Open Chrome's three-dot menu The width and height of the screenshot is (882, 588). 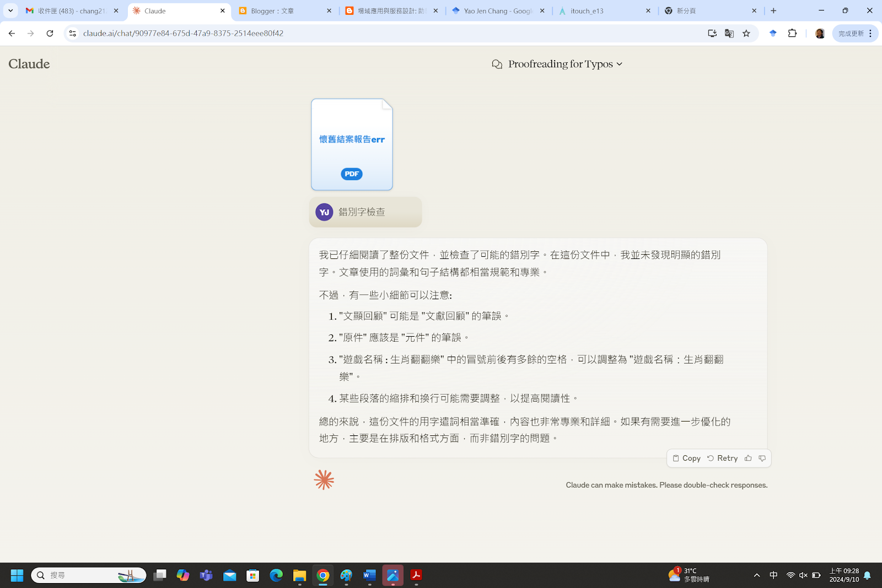(x=870, y=34)
